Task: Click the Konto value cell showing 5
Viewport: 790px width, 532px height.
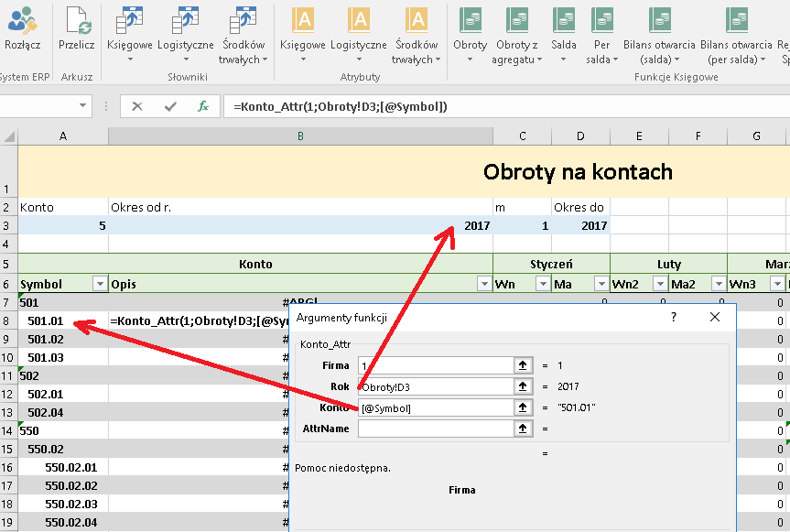Action: tap(63, 225)
